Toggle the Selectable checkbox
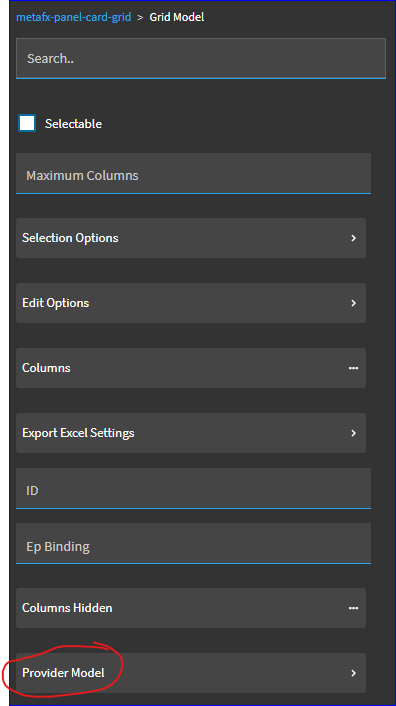 point(27,123)
